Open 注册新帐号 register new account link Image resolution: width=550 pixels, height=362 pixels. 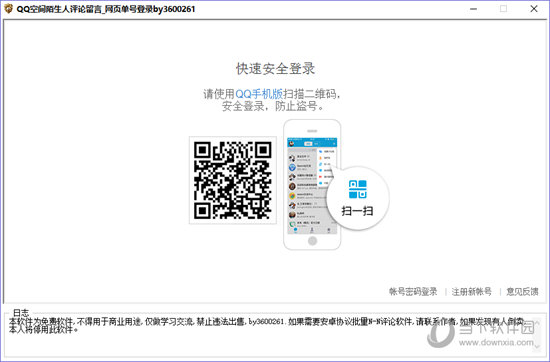coord(471,291)
